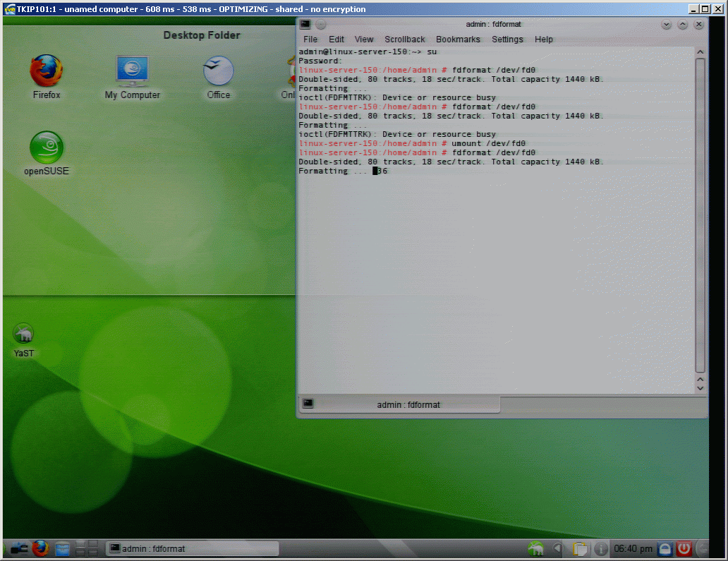Image resolution: width=728 pixels, height=561 pixels.
Task: Click the 'Desktop Folder' title text
Action: [x=202, y=35]
